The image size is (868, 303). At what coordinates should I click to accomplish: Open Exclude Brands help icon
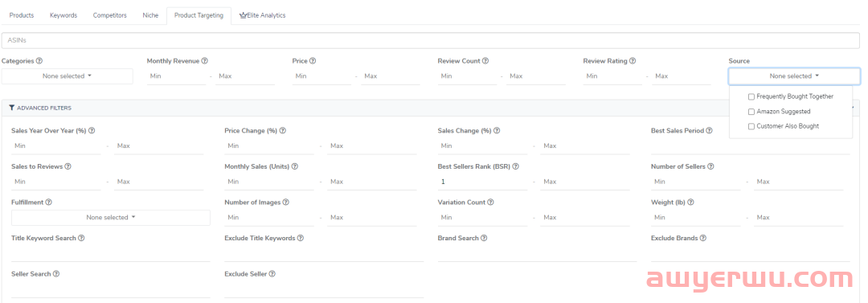pyautogui.click(x=703, y=238)
